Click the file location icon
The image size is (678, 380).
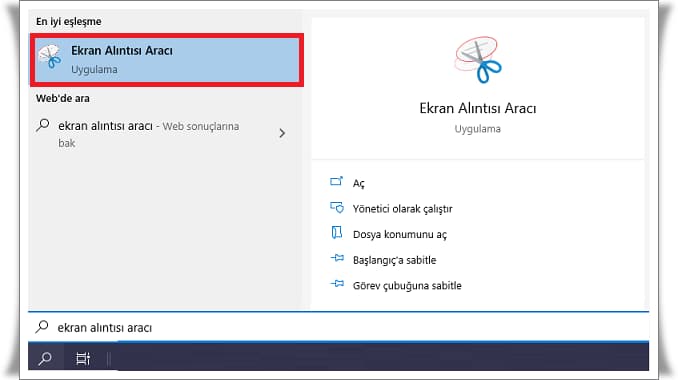pyautogui.click(x=337, y=233)
